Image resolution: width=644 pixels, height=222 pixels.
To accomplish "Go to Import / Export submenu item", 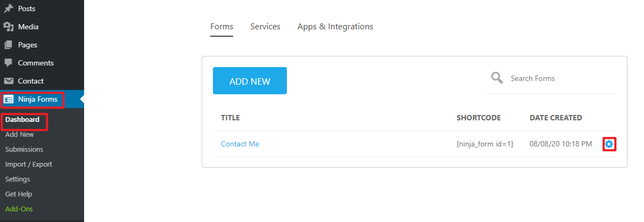I will tap(29, 165).
